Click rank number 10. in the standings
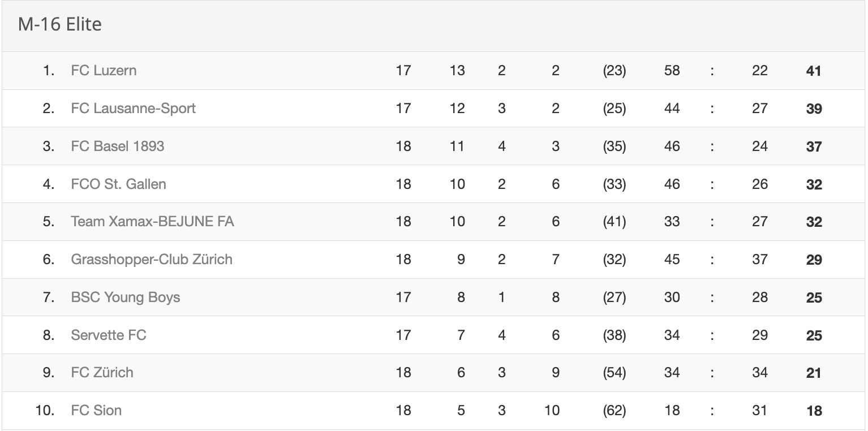The height and width of the screenshot is (431, 868). 45,411
